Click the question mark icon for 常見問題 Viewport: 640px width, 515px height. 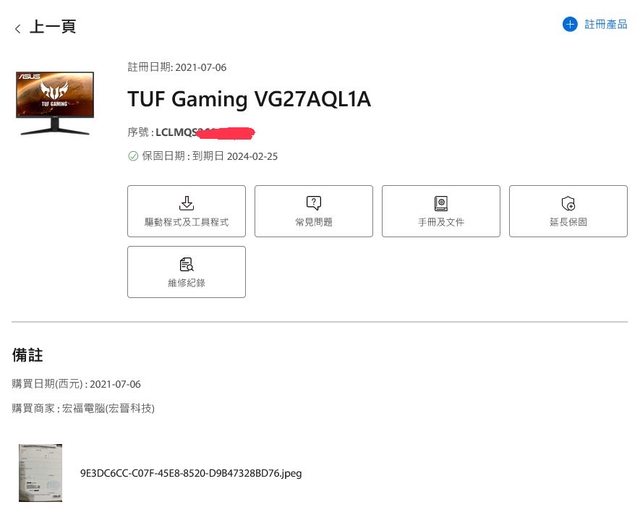click(313, 203)
